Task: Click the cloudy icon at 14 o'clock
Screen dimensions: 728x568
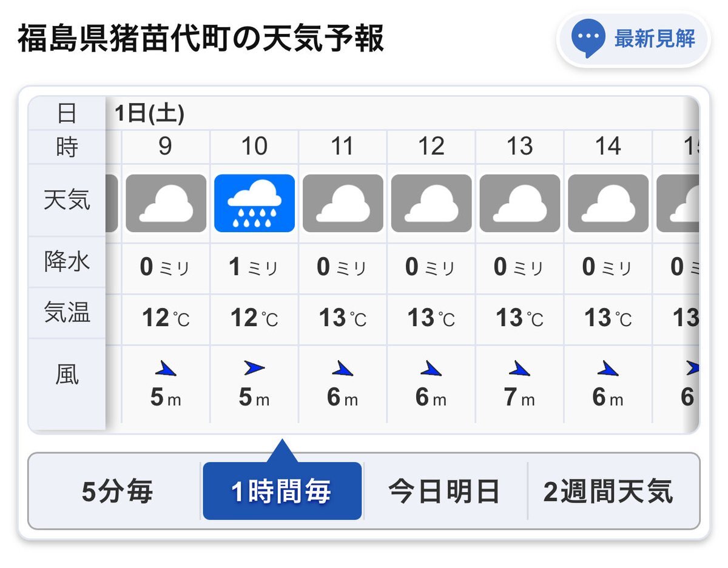Action: [x=608, y=204]
